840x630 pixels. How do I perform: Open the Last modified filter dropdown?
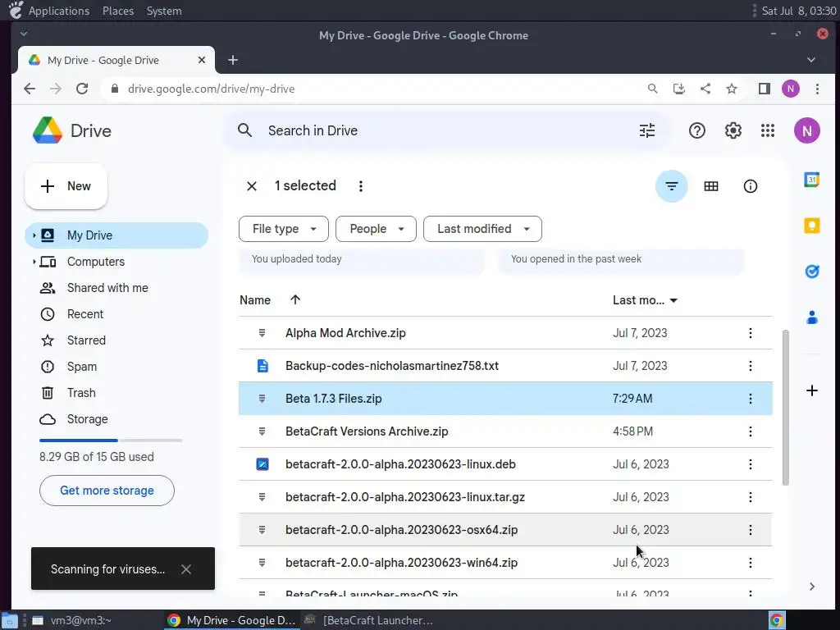[482, 229]
